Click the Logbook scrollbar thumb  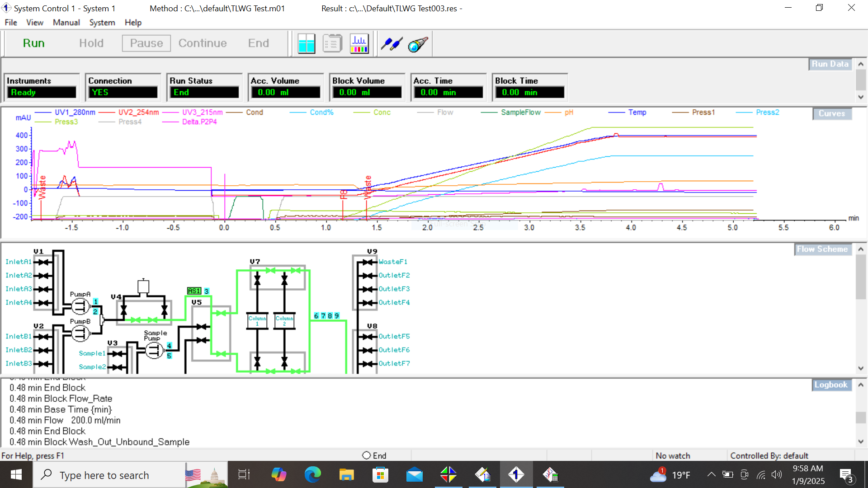pos(861,418)
